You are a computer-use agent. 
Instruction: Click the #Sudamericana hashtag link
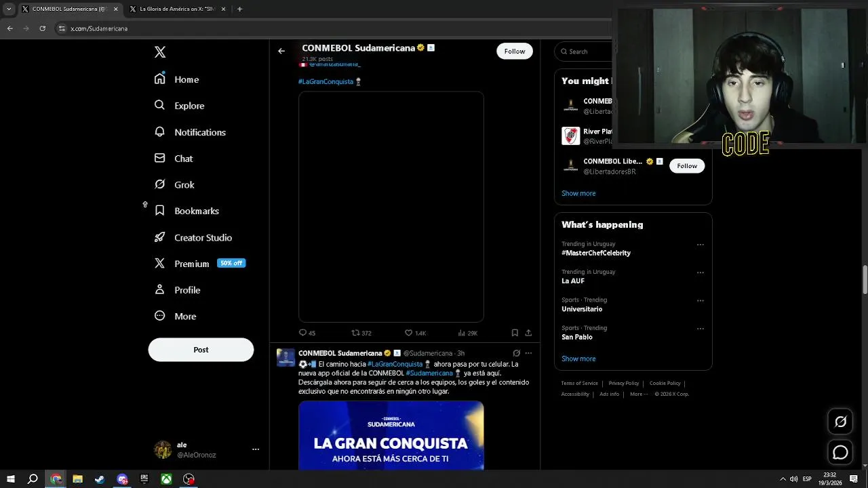[x=429, y=373]
